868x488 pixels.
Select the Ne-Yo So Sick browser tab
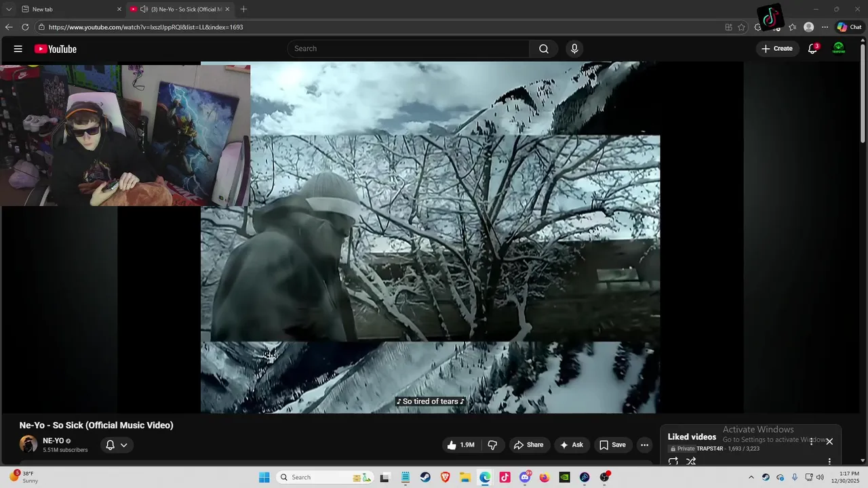click(x=180, y=9)
